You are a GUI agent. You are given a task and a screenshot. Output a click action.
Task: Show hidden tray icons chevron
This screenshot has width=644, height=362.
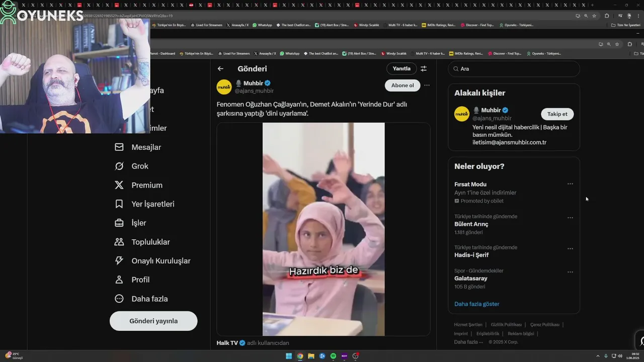pyautogui.click(x=598, y=356)
